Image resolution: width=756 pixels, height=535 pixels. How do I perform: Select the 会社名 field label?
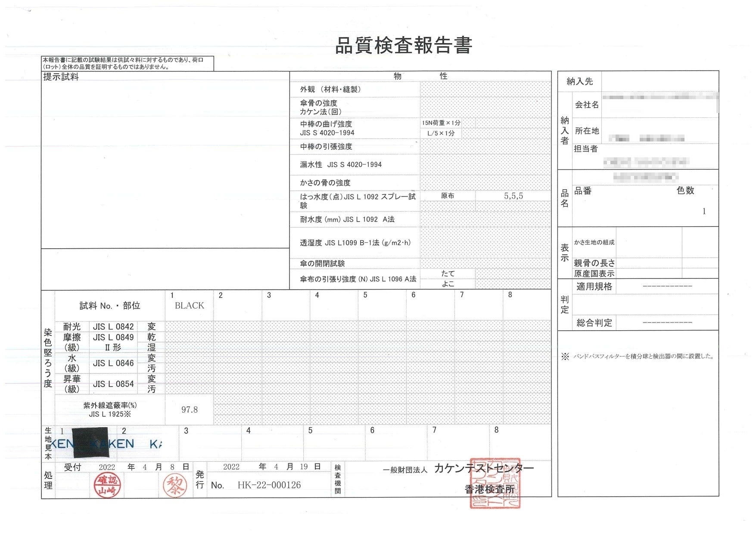587,105
